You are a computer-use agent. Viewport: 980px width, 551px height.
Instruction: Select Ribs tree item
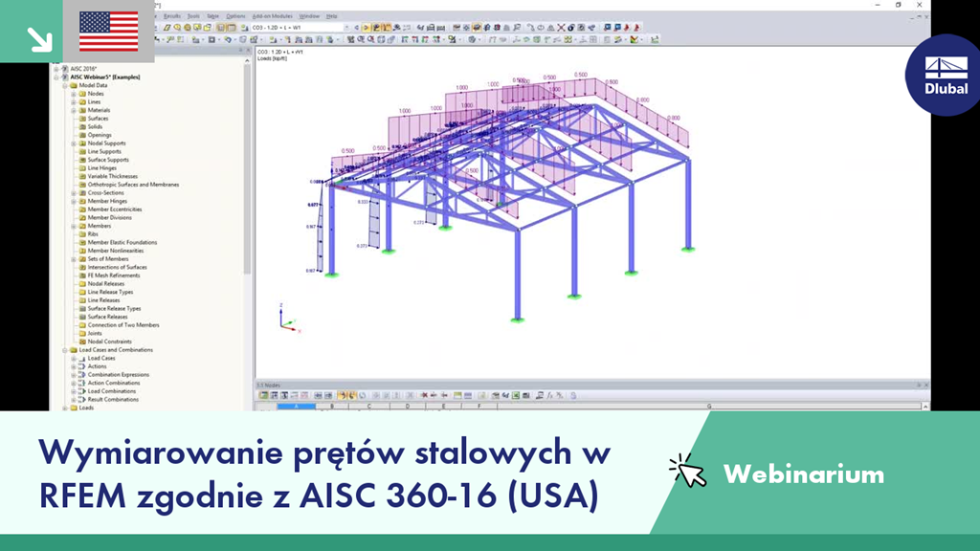(x=93, y=233)
